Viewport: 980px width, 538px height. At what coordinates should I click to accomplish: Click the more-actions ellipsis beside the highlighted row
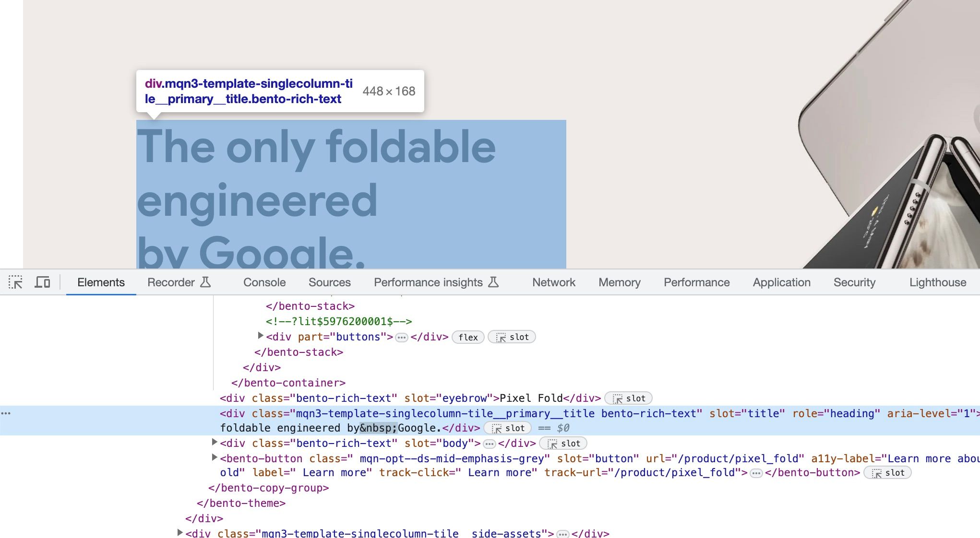[6, 413]
